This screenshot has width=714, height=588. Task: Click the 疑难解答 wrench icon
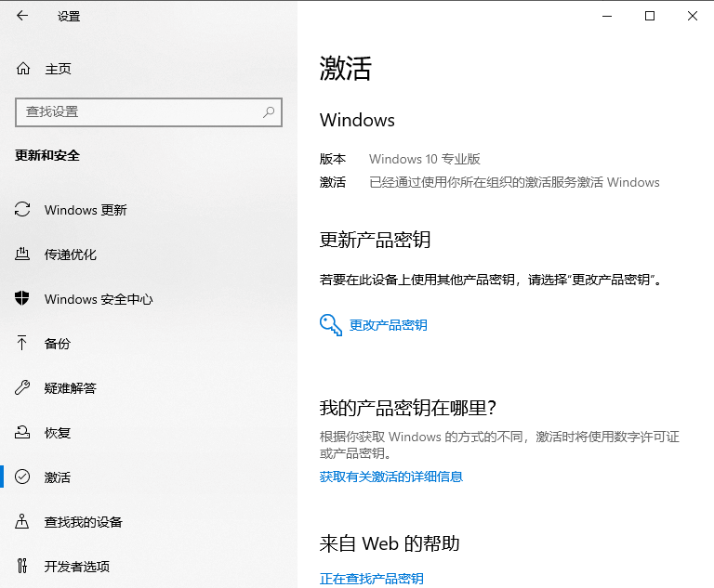point(22,387)
